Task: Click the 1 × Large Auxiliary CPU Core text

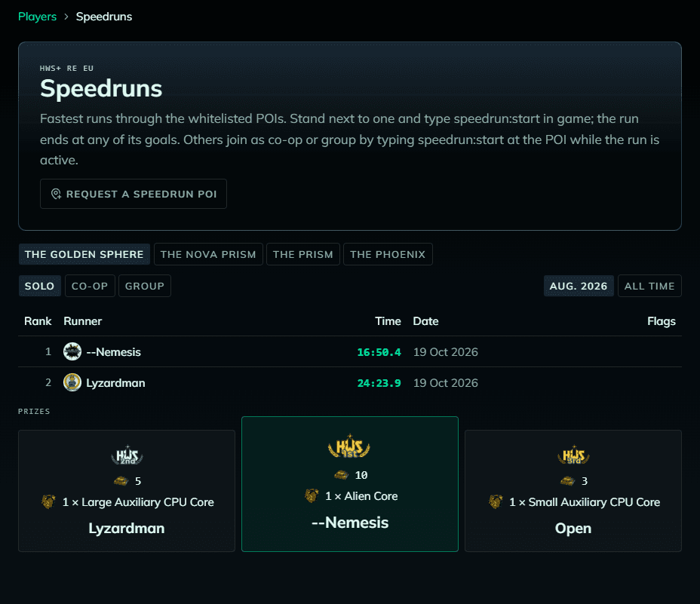Action: tap(138, 502)
